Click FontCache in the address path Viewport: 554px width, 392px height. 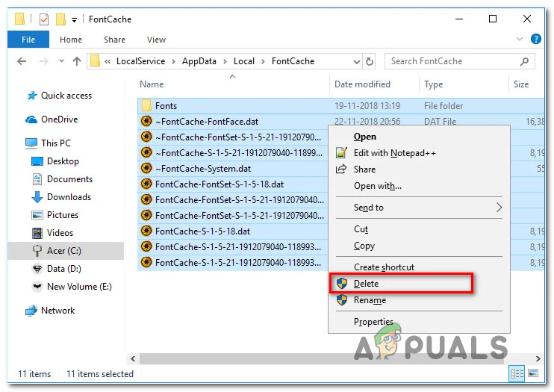(x=293, y=61)
